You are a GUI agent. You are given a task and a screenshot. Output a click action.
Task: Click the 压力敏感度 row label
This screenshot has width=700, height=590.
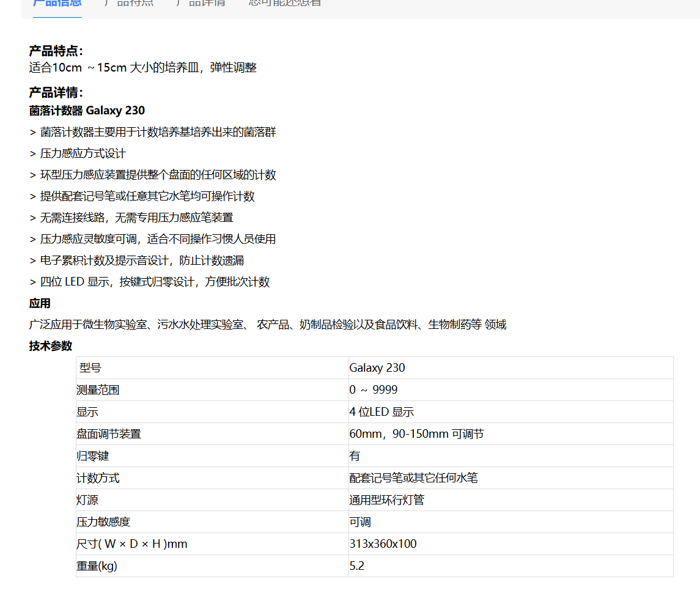pyautogui.click(x=103, y=522)
